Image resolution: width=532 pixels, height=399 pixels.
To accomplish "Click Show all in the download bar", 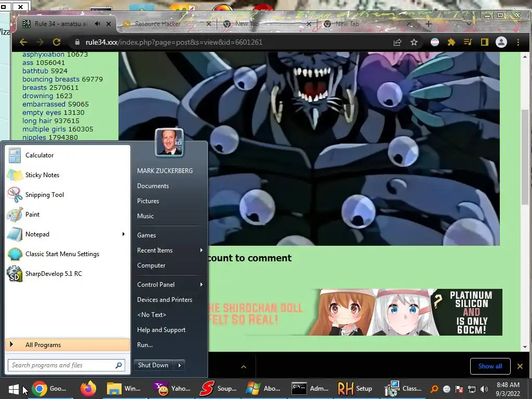I will [490, 366].
